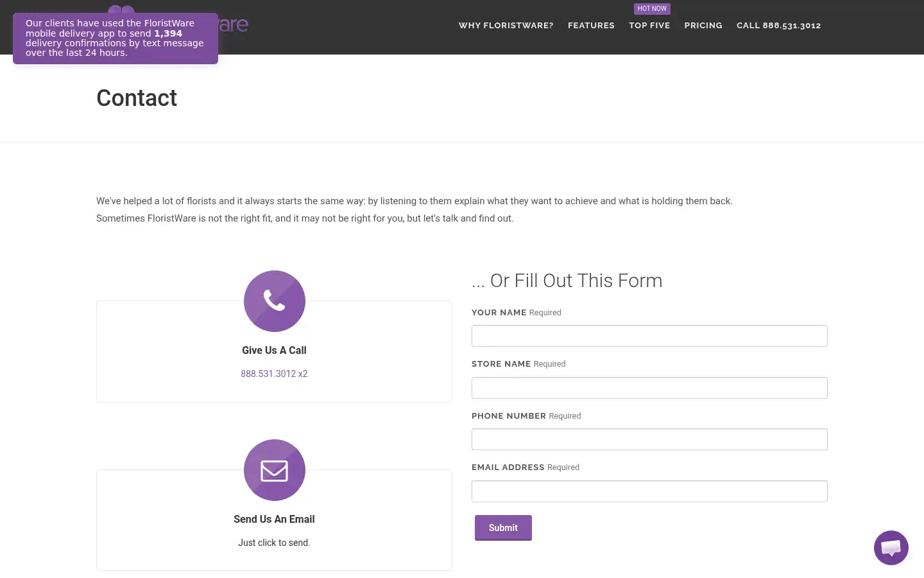Image resolution: width=924 pixels, height=578 pixels.
Task: Click the EMAIL ADDRESS field label
Action: tap(508, 468)
